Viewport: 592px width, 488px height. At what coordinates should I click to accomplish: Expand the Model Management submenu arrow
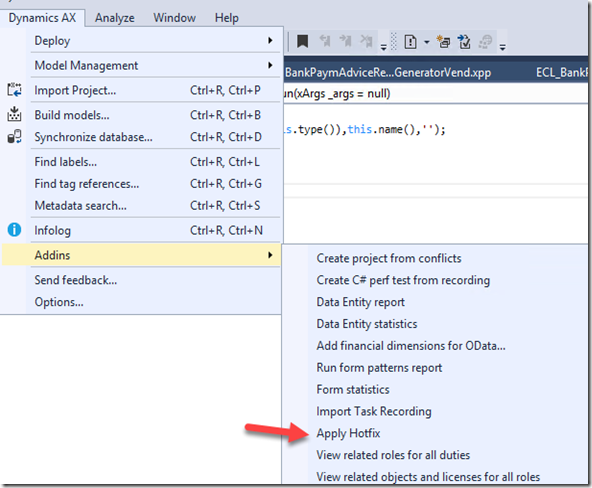pyautogui.click(x=270, y=65)
